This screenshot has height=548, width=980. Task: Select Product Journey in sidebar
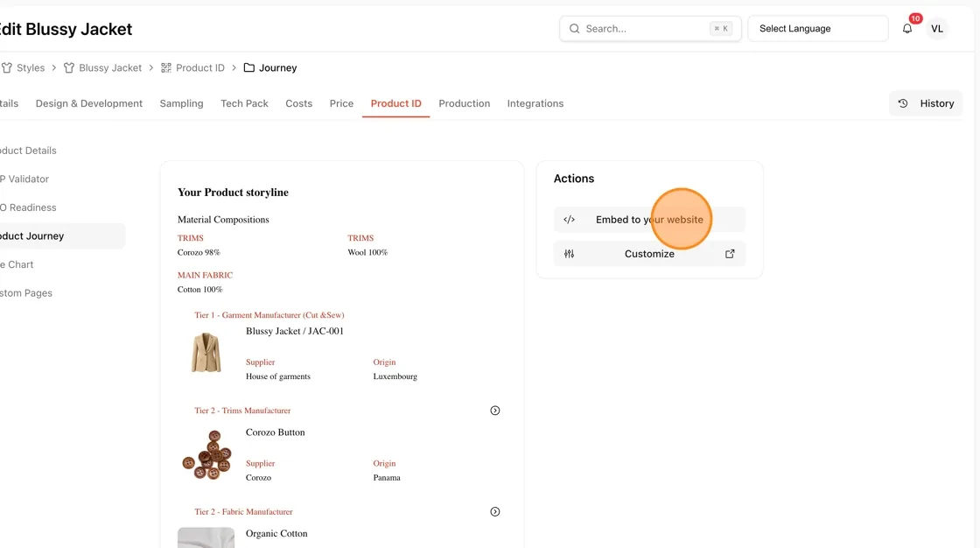(61, 236)
